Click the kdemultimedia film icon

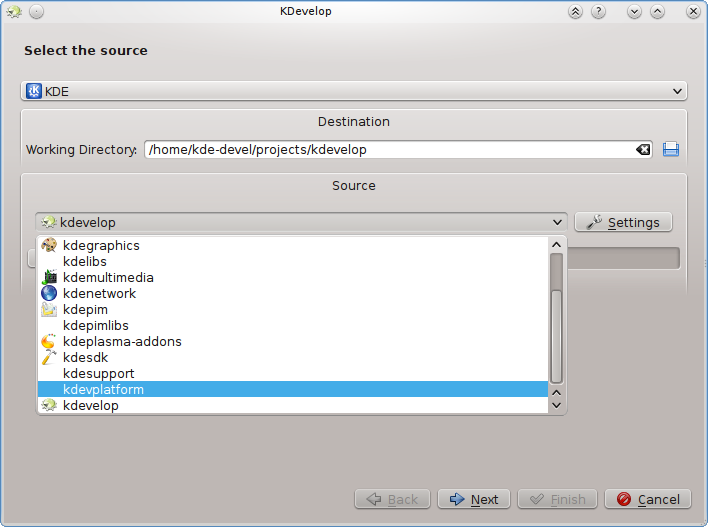click(49, 277)
